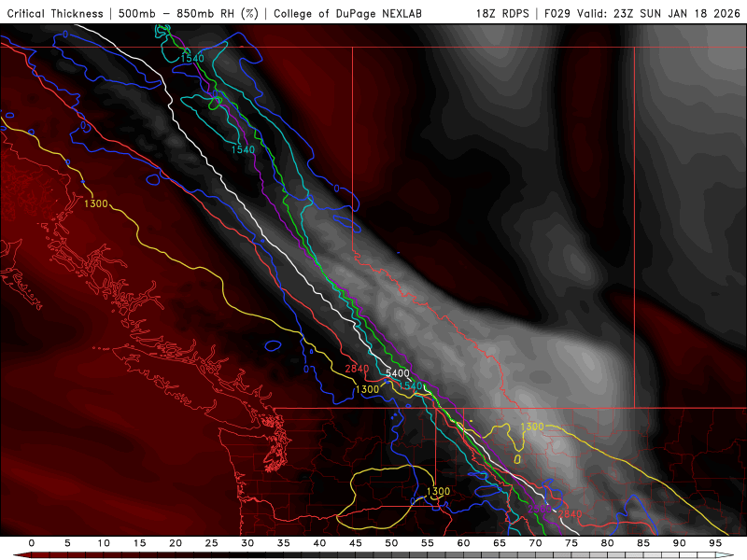
Task: Click the color scale value '25'
Action: [x=211, y=543]
